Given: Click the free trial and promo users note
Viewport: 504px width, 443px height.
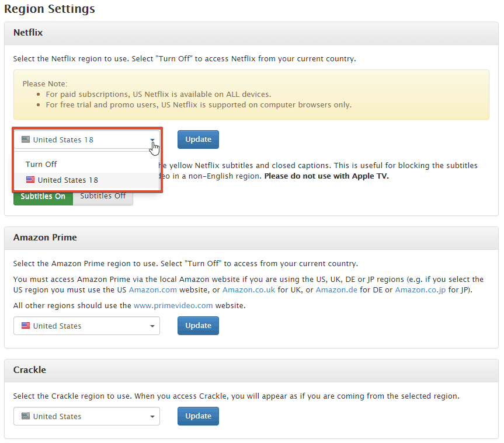Looking at the screenshot, I should pyautogui.click(x=199, y=104).
